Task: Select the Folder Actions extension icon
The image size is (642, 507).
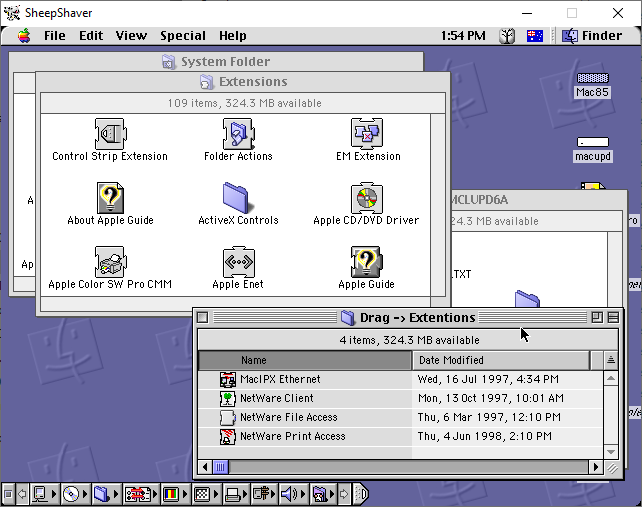Action: (x=239, y=134)
